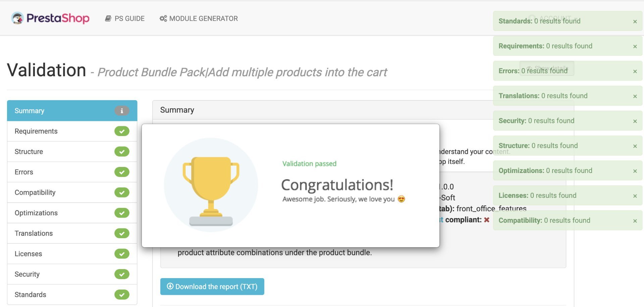The width and height of the screenshot is (644, 307).
Task: Dismiss the Standards results notification
Action: [635, 21]
